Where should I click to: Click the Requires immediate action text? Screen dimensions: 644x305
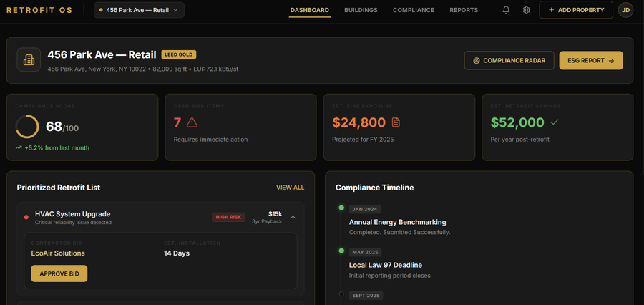point(210,140)
